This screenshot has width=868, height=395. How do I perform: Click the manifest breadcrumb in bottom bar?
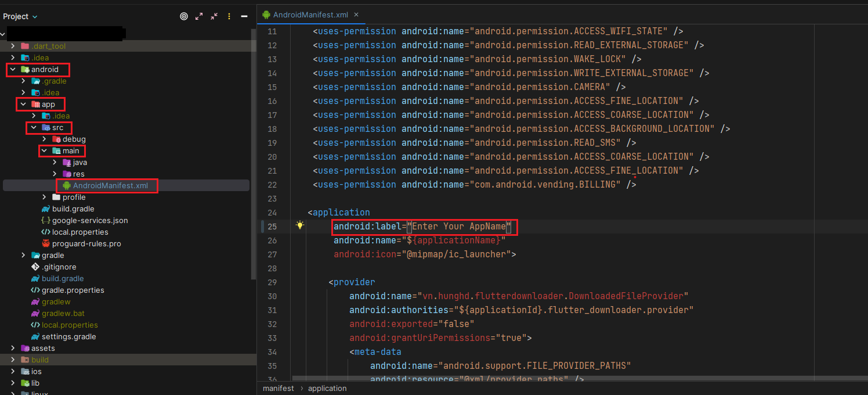(x=279, y=388)
